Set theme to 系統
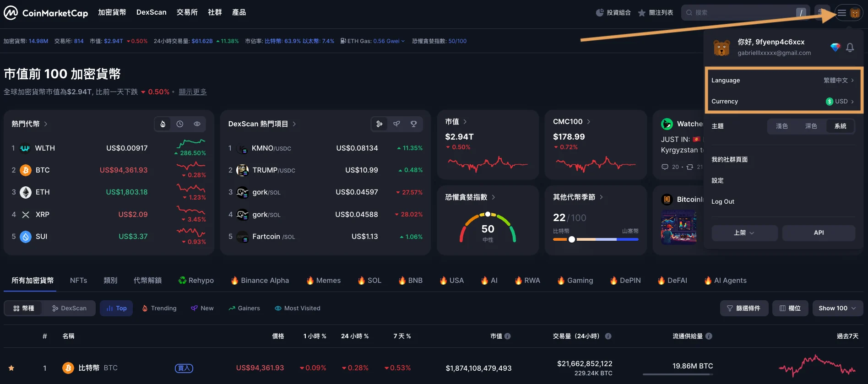 (x=841, y=126)
